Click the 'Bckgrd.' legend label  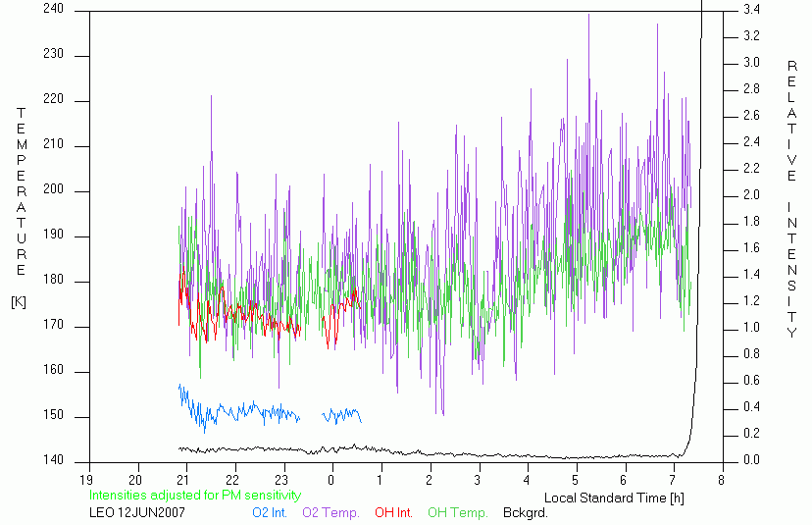pyautogui.click(x=525, y=513)
